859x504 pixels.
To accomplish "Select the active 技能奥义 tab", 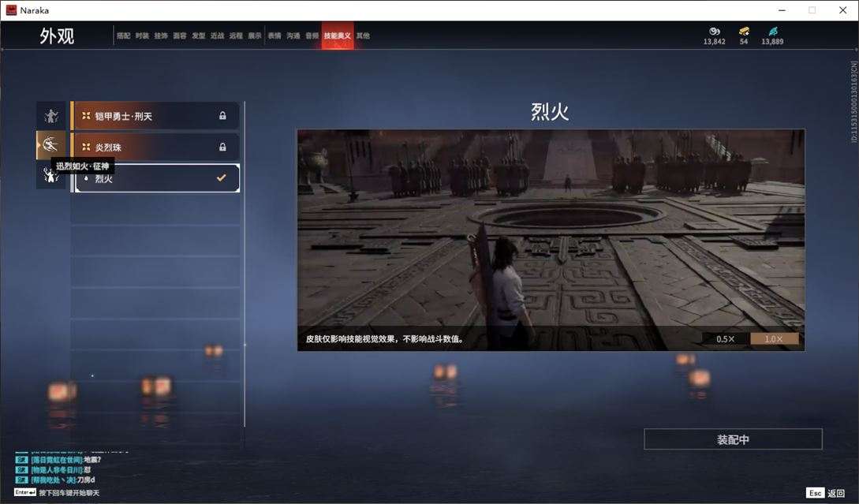I will (x=338, y=35).
